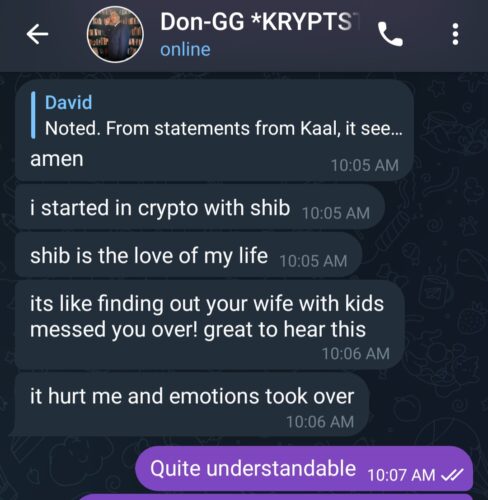Image resolution: width=488 pixels, height=500 pixels.
Task: Tap the blue quote bar beside David
Action: (33, 115)
